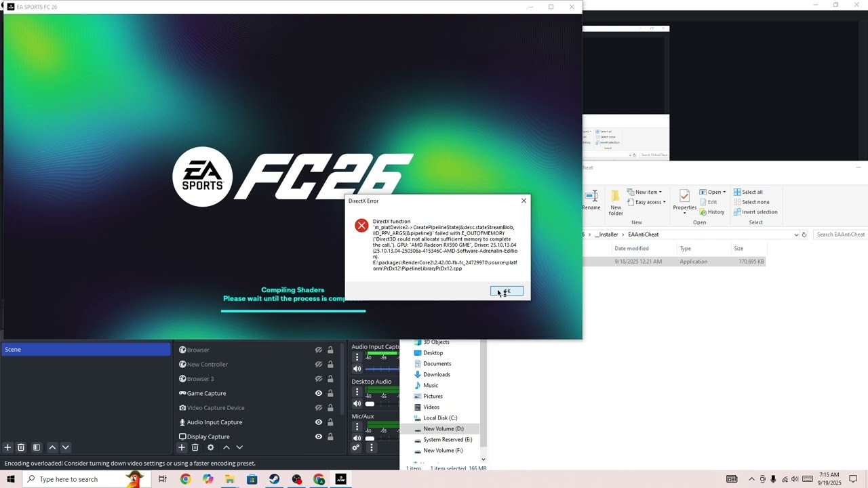Sort by the Date modified column
The height and width of the screenshot is (488, 868).
coord(644,249)
